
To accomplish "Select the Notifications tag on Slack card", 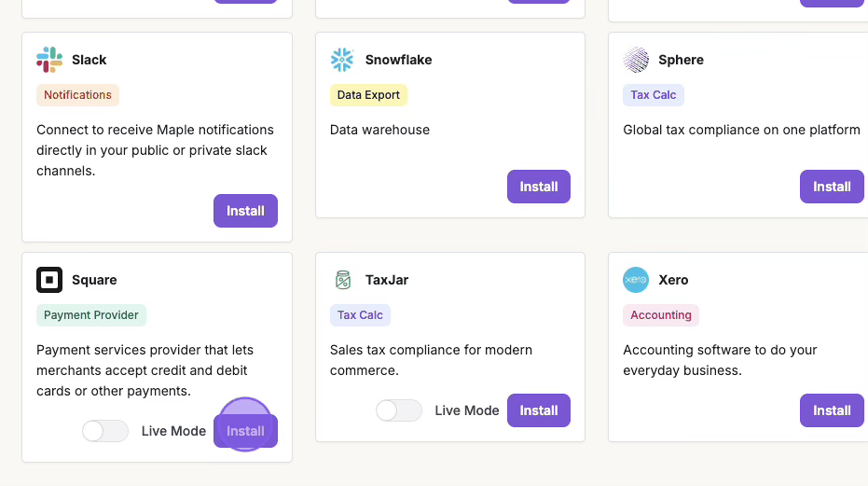I will (x=77, y=95).
